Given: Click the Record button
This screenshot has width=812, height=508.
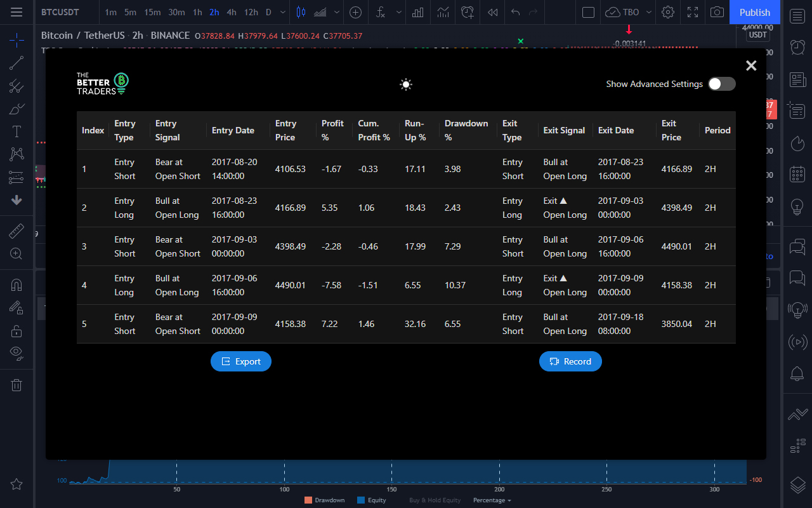Looking at the screenshot, I should pyautogui.click(x=570, y=361).
